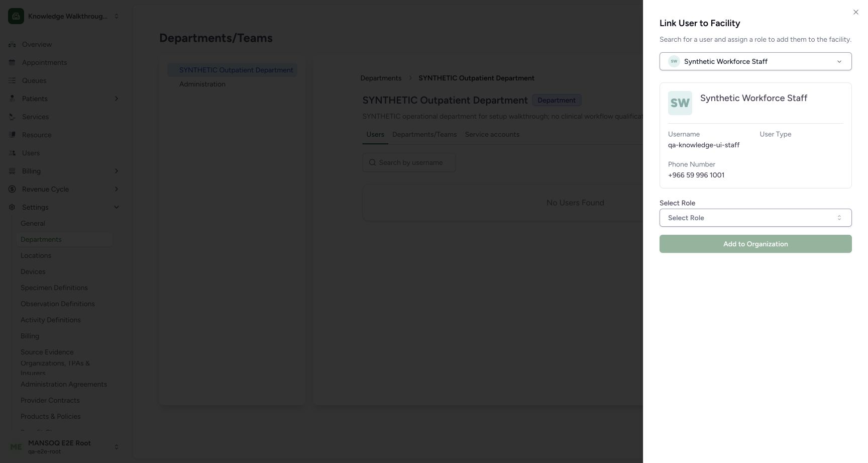The height and width of the screenshot is (463, 868).
Task: Click the Departments breadcrumb link
Action: click(381, 78)
